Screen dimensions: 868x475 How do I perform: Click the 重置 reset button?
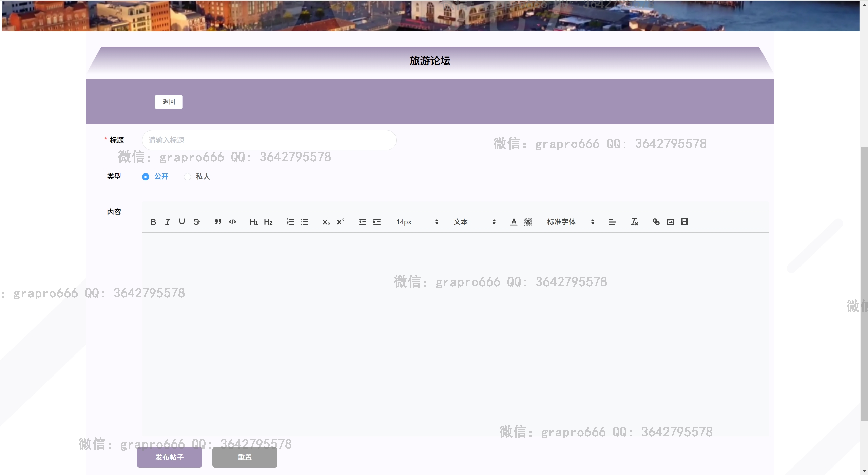[x=245, y=457]
